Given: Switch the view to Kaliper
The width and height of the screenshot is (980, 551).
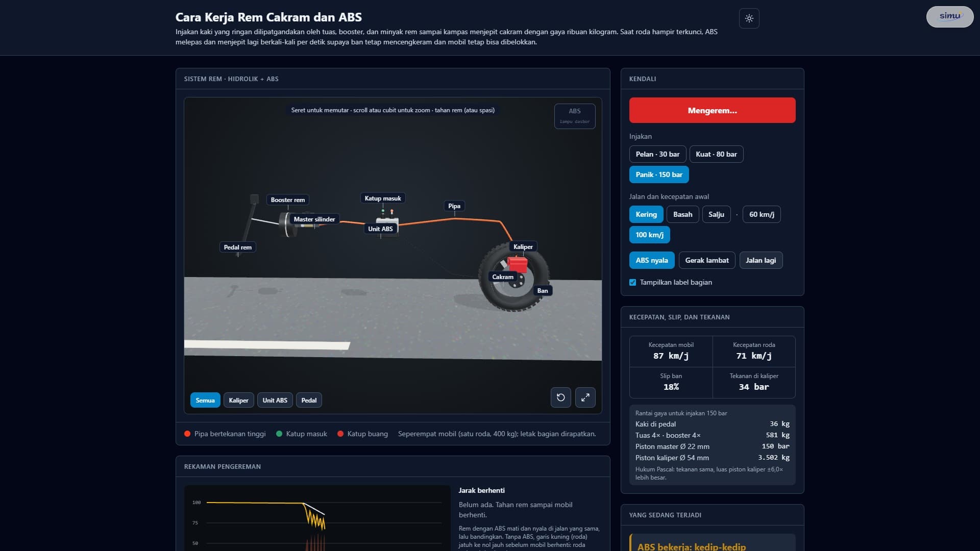Looking at the screenshot, I should pyautogui.click(x=238, y=400).
